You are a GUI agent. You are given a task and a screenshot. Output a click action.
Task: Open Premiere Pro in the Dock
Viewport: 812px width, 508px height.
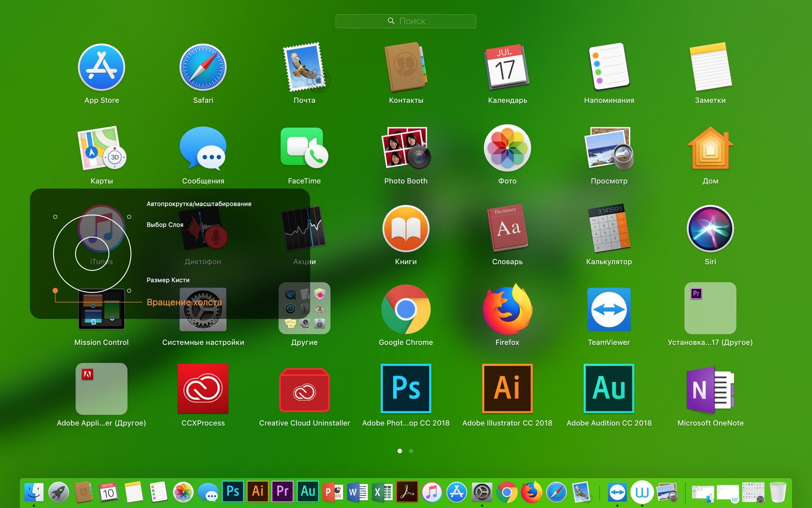(283, 491)
